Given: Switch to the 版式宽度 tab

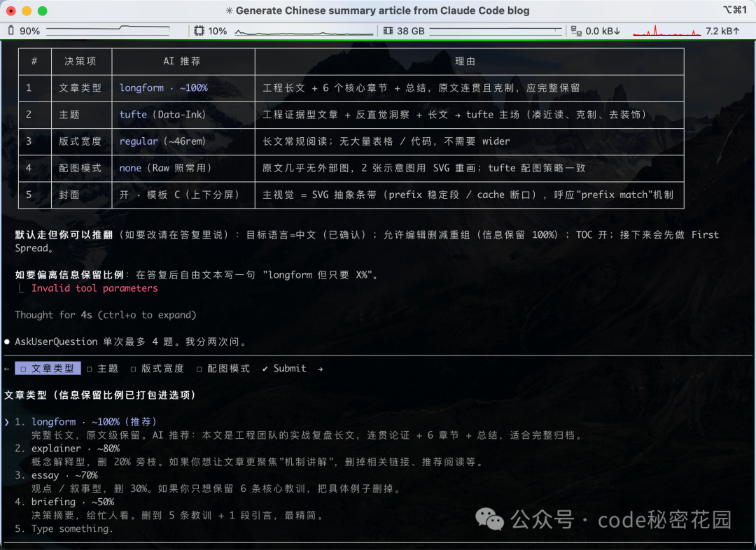Looking at the screenshot, I should 157,368.
